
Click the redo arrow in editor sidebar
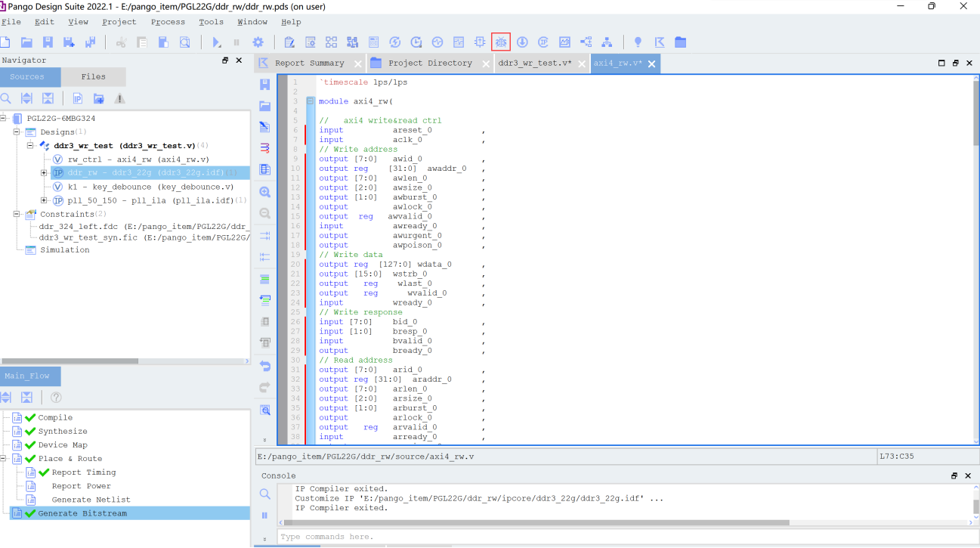[x=264, y=387]
